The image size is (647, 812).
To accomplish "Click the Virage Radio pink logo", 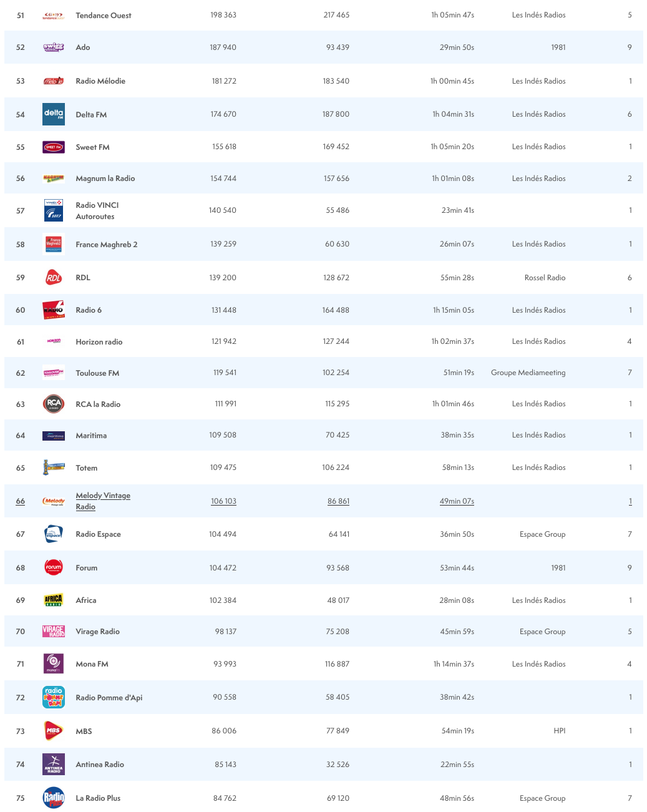I will tap(54, 631).
